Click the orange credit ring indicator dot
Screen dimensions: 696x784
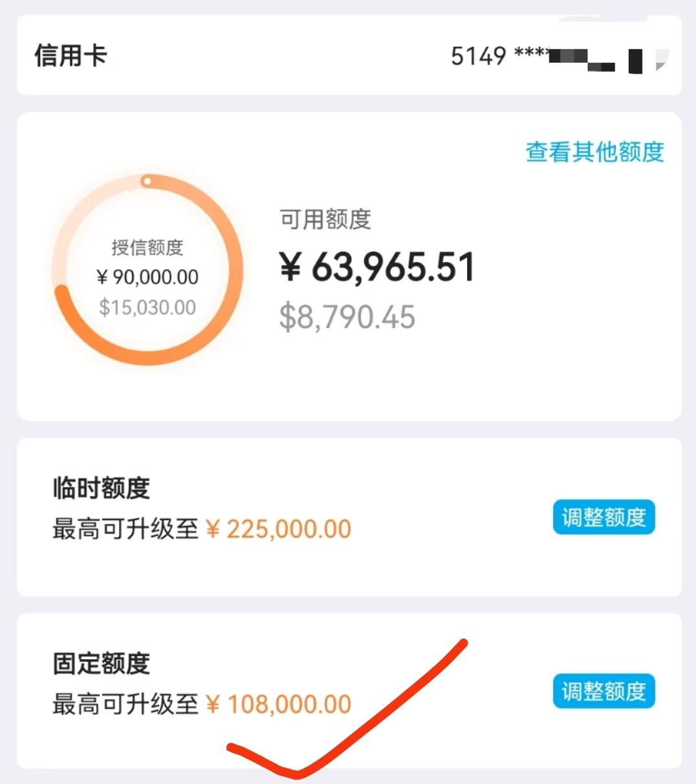(x=147, y=181)
